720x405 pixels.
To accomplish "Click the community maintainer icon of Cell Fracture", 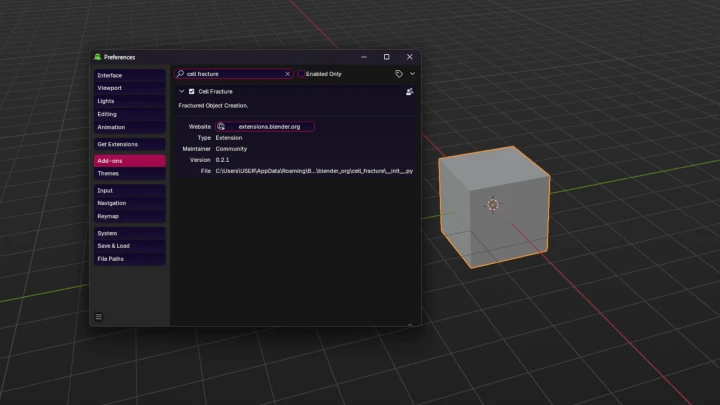I will pos(409,91).
